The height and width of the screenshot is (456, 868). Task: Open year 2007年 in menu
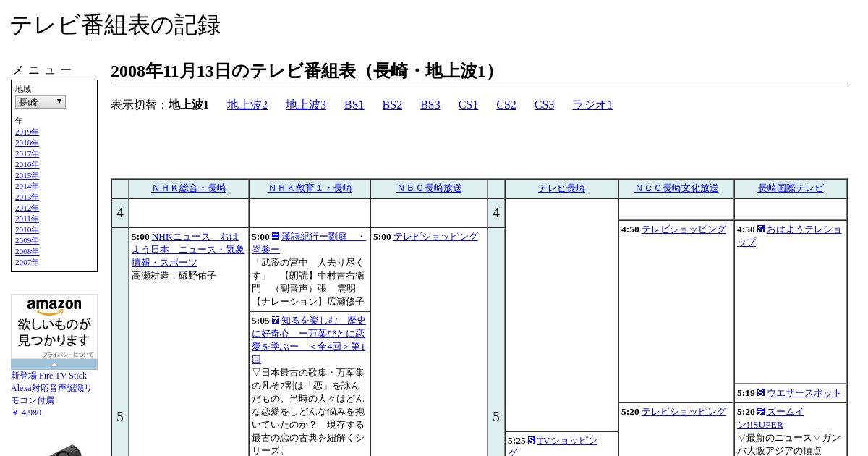[x=27, y=262]
